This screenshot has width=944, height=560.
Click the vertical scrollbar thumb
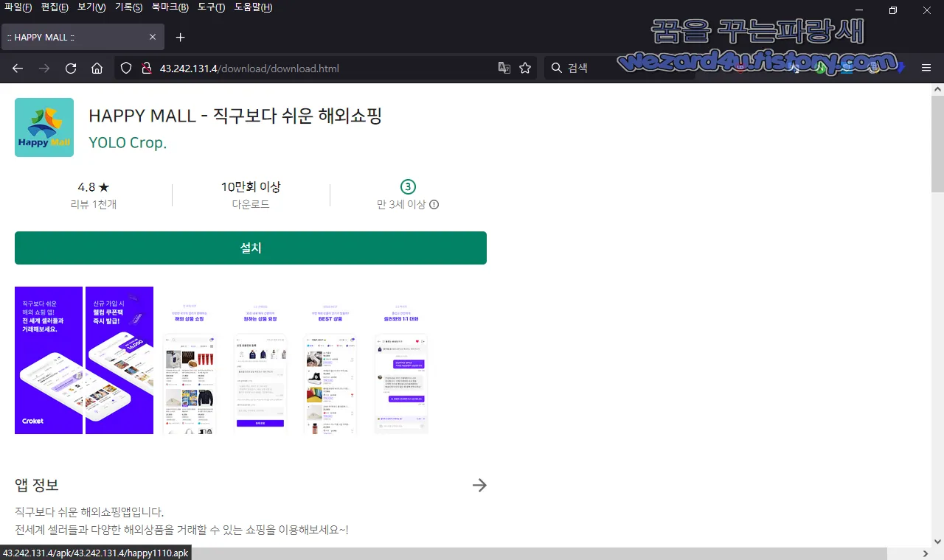click(937, 144)
